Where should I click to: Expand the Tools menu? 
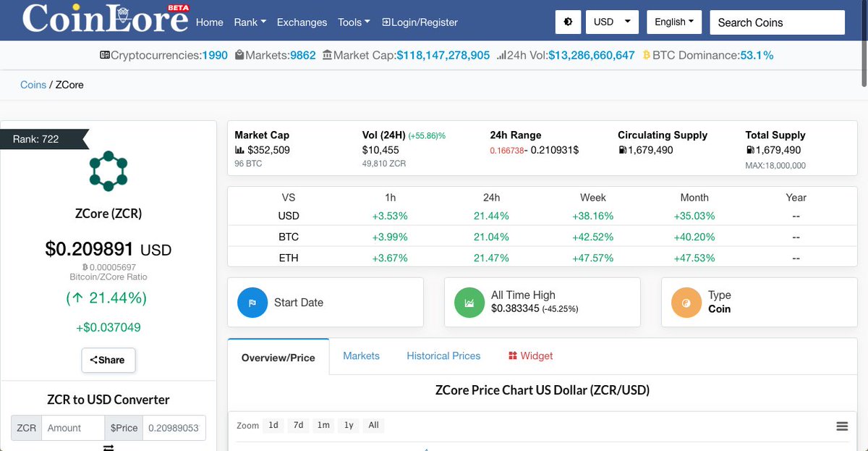354,22
